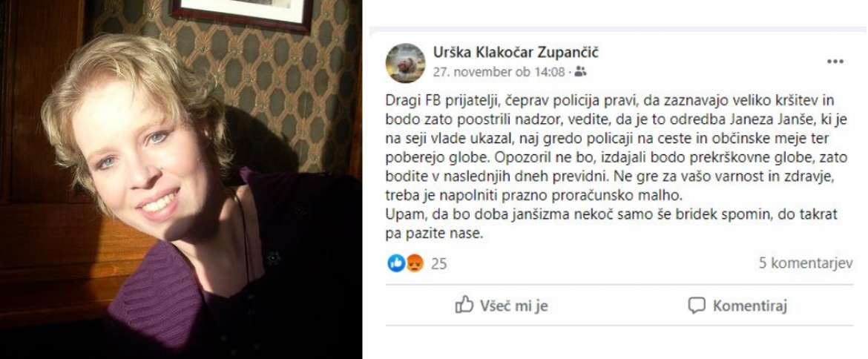Click the friends audience icon beside timestamp
This screenshot has height=359, width=868.
point(580,71)
